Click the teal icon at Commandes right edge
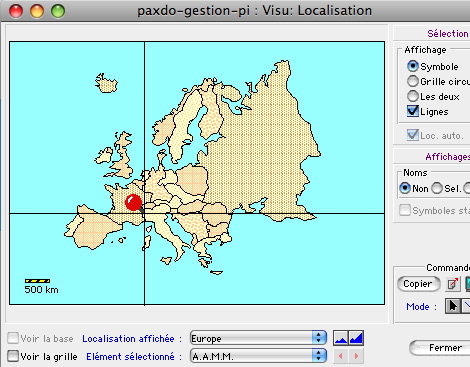This screenshot has width=470, height=367. tap(467, 284)
